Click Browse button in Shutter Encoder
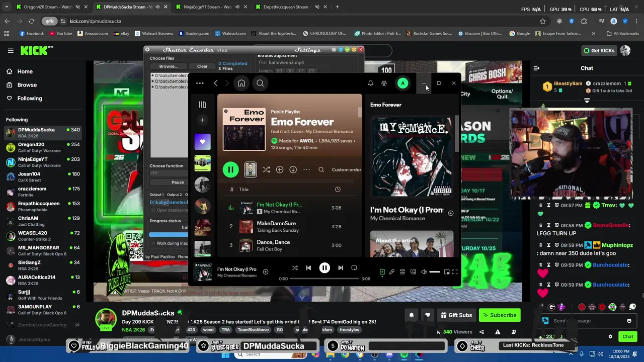 (x=168, y=66)
